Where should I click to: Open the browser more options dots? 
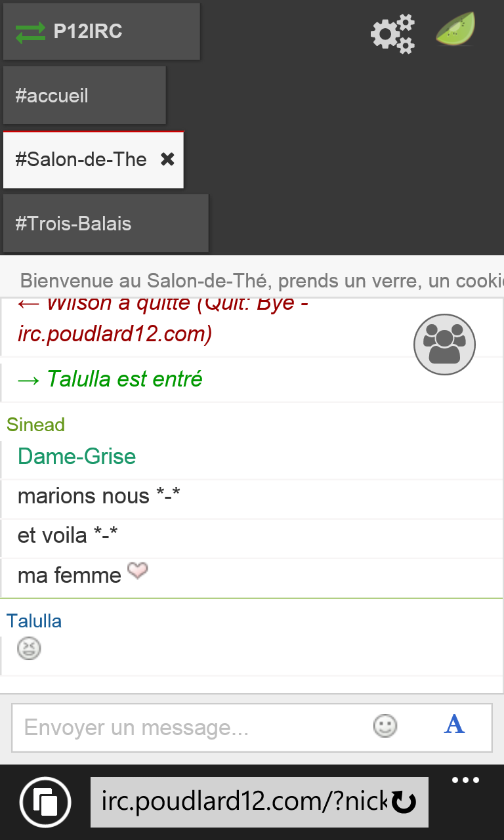pyautogui.click(x=466, y=781)
